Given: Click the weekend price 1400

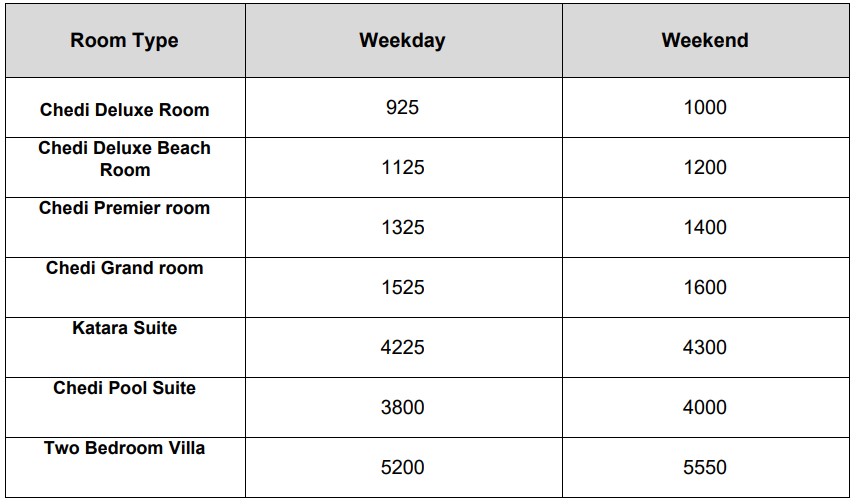Looking at the screenshot, I should (x=705, y=228).
